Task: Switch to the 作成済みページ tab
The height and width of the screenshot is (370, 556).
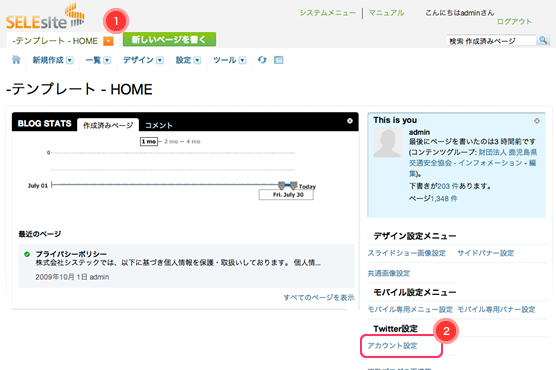Action: click(108, 125)
